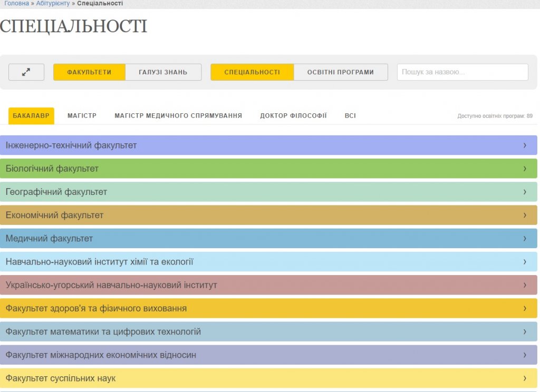The width and height of the screenshot is (540, 392).
Task: Click Факультет математики та цифрових технологій text
Action: click(x=103, y=332)
